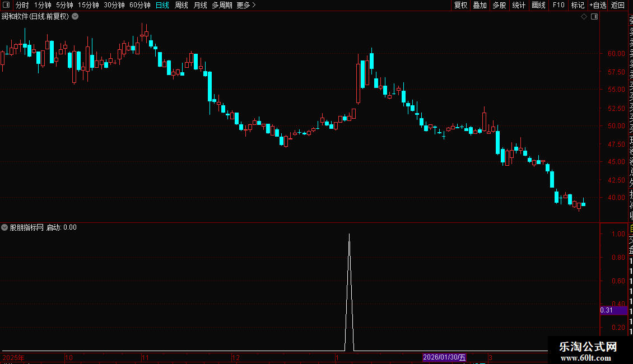Toggle right side panel icon in chart
This screenshot has width=633, height=364.
594,17
